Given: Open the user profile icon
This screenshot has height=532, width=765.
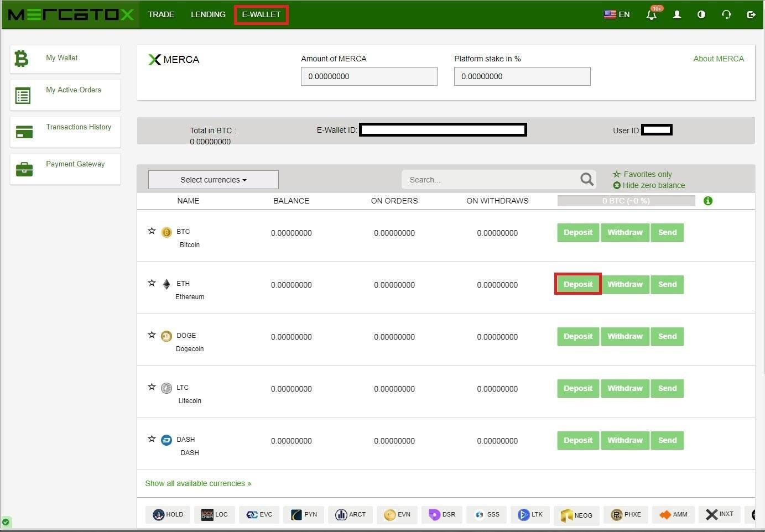Looking at the screenshot, I should click(676, 14).
